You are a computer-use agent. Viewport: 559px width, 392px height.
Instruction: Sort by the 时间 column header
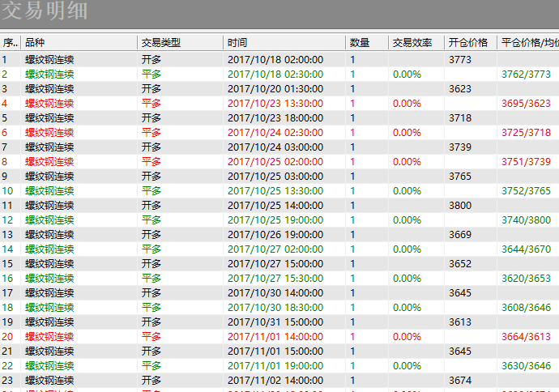pos(284,43)
